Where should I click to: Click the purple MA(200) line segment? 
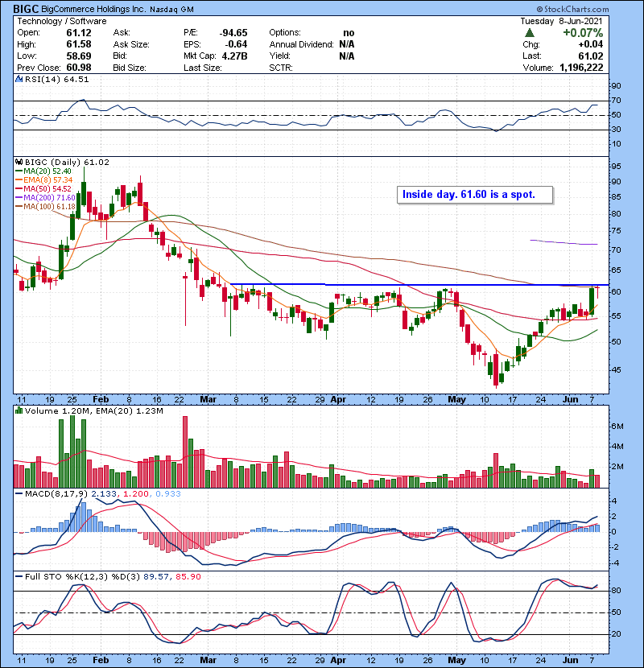tap(563, 242)
